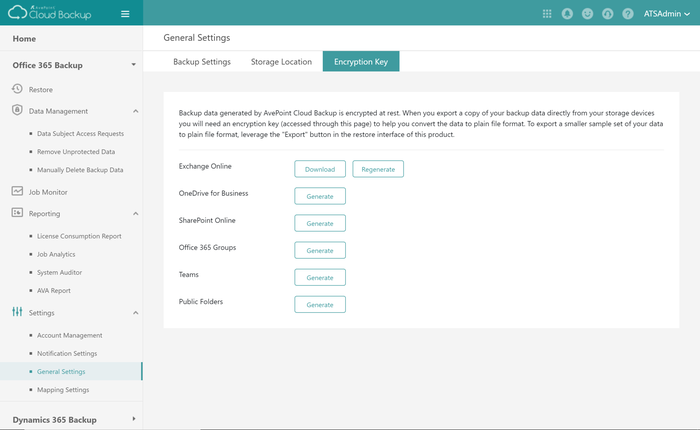This screenshot has width=700, height=430.
Task: Open the notifications bell icon
Action: click(x=567, y=14)
